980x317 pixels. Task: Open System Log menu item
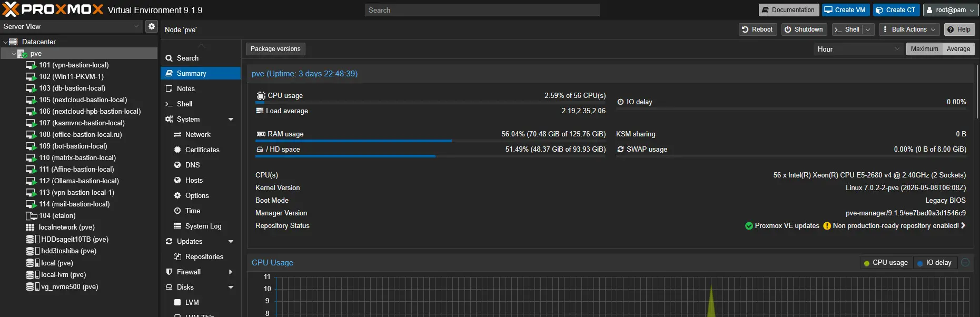click(x=200, y=226)
